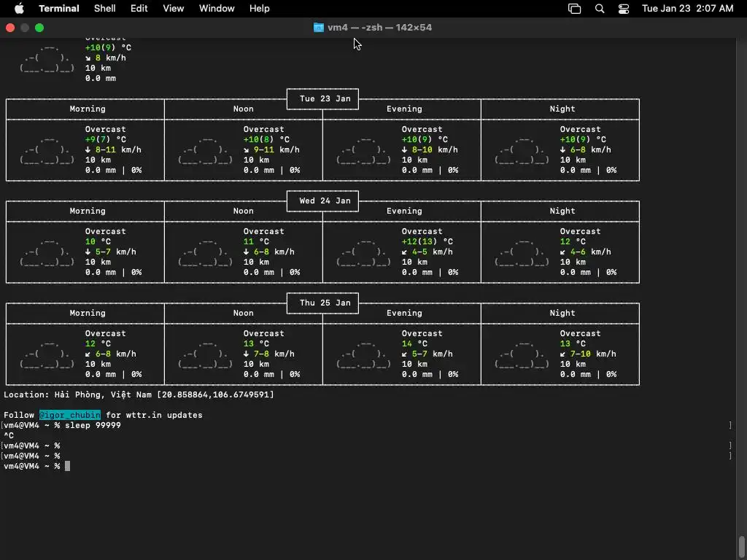Click +9(7) °C in Tuesday Morning
The width and height of the screenshot is (747, 560).
coord(106,139)
